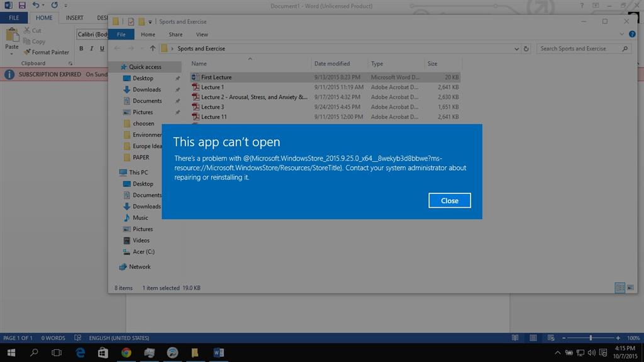Expand the Clipboard group launcher
This screenshot has height=362, width=644.
click(x=70, y=64)
